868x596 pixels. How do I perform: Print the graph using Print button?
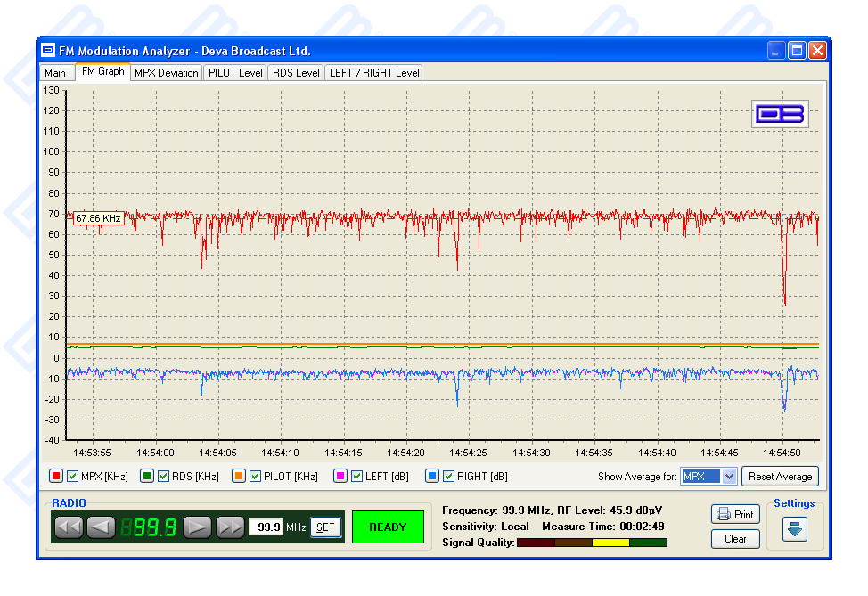click(735, 515)
